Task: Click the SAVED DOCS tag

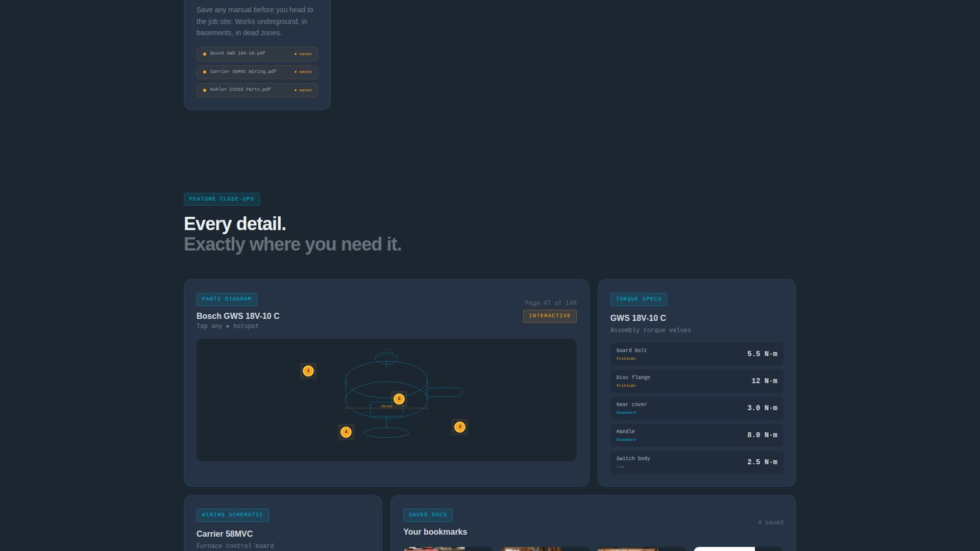Action: point(428,515)
